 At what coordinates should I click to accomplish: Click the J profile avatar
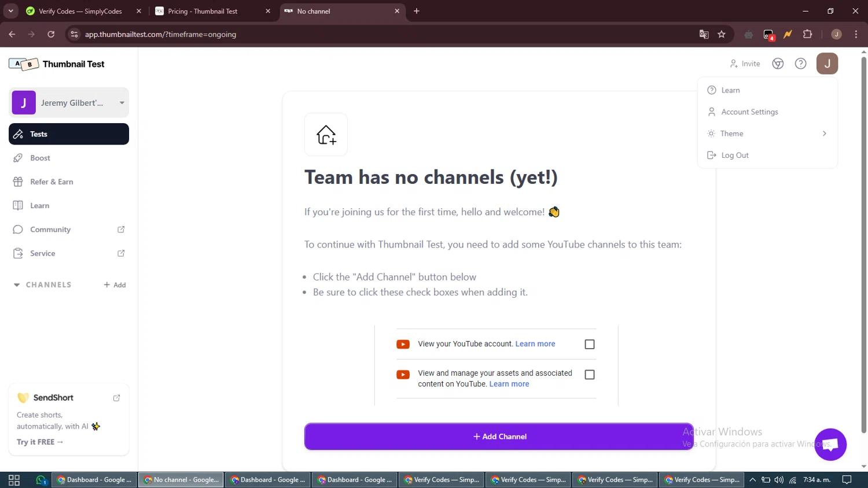click(x=827, y=64)
